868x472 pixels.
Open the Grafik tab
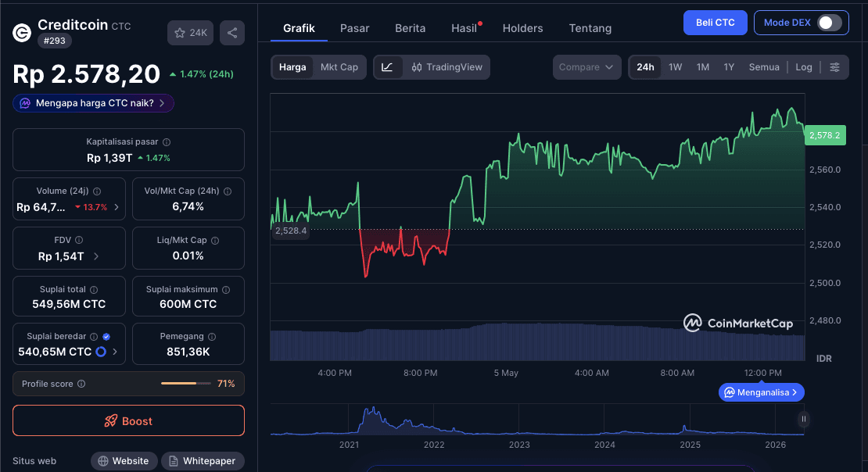click(299, 28)
